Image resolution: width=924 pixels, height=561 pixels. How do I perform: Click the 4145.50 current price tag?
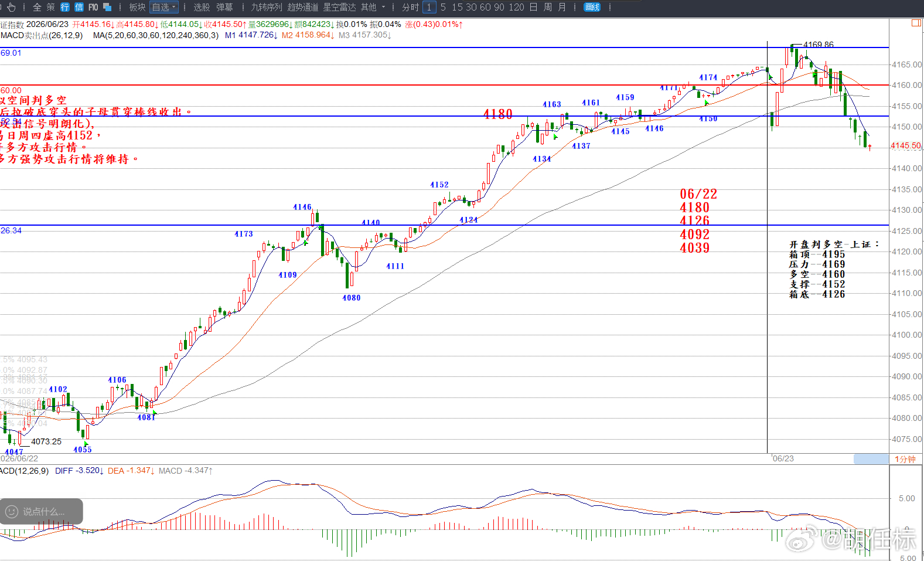pos(906,145)
